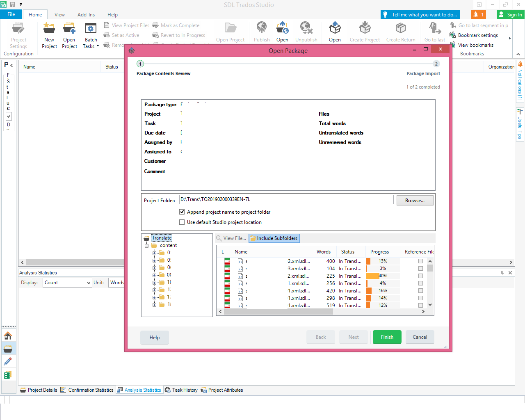Click the greyed Open Project folder icon

coord(231,28)
